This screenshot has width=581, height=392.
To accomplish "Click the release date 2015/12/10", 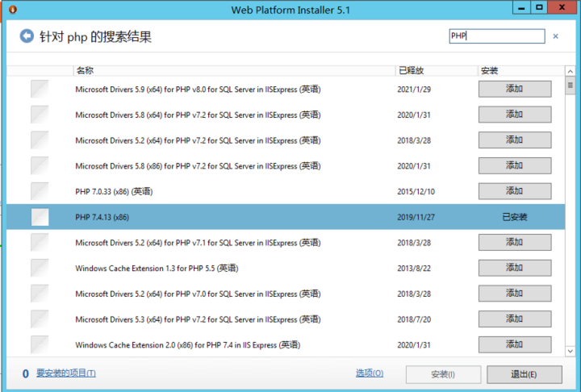I will [x=416, y=191].
